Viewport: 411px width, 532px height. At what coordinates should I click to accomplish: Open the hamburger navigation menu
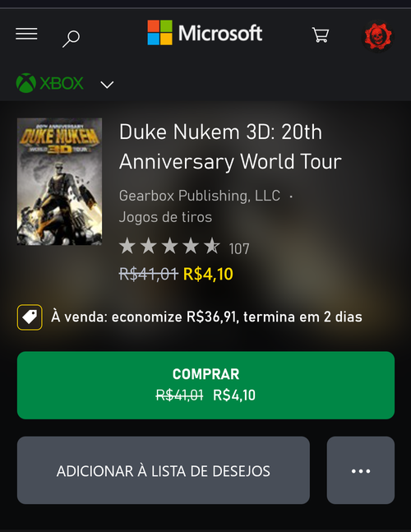[26, 34]
